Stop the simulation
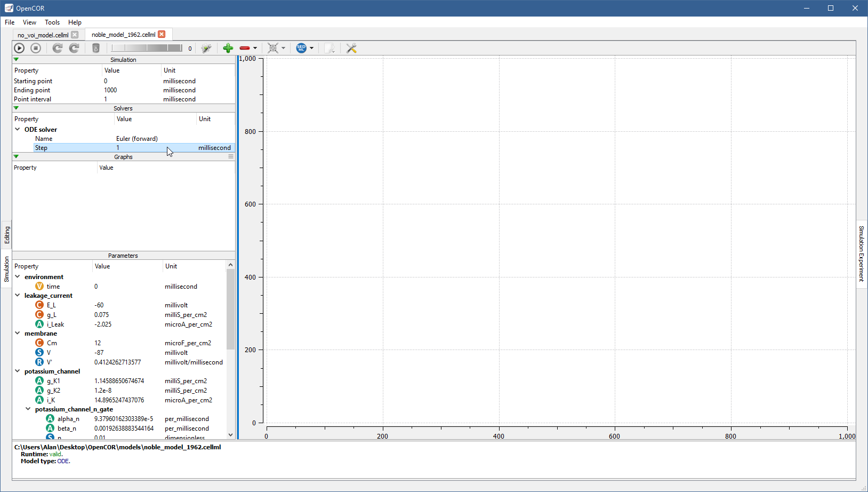 pyautogui.click(x=36, y=48)
